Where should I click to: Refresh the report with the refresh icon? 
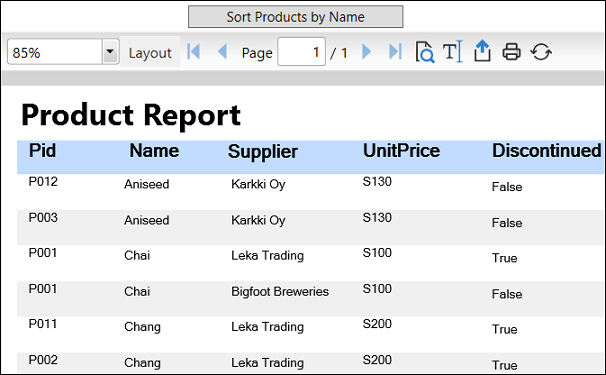541,52
